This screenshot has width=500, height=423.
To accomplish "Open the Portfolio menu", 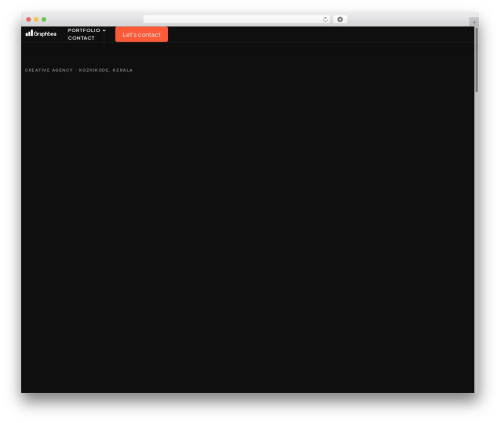I will 84,30.
